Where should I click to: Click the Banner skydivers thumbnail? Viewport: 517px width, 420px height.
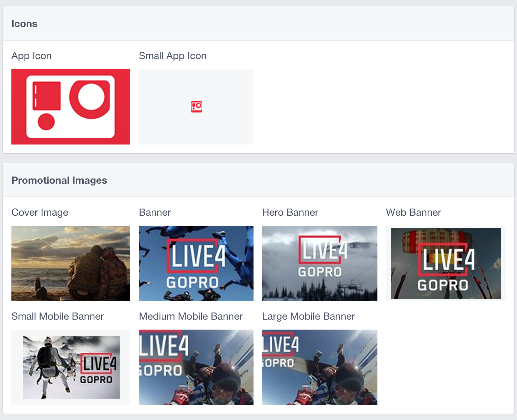(196, 263)
